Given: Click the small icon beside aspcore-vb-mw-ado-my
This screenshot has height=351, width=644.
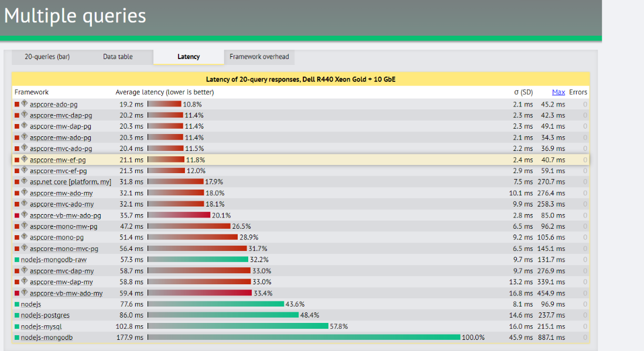Looking at the screenshot, I should 25,292.
